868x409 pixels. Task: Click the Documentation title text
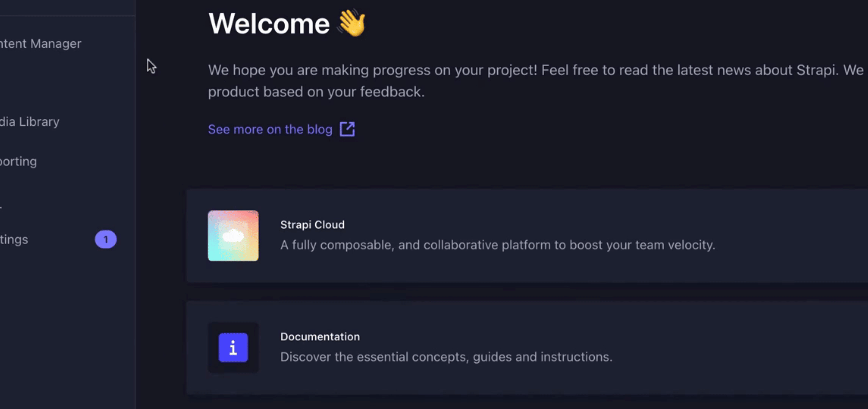[320, 337]
